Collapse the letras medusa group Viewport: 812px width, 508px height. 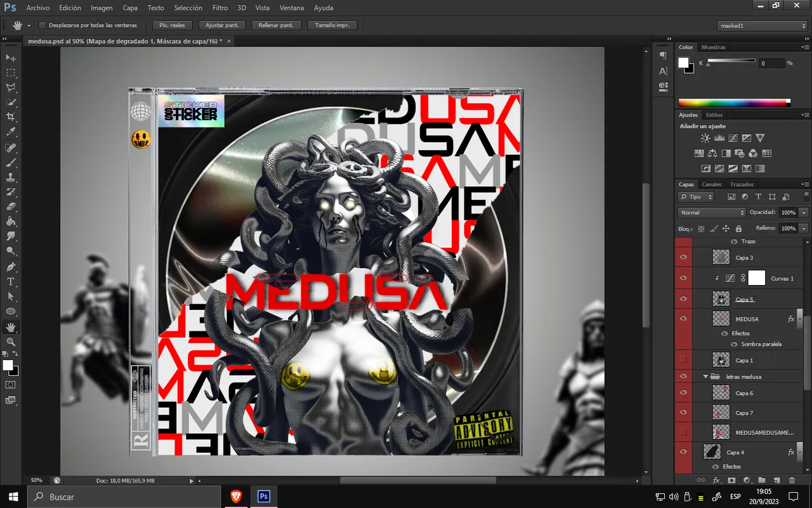pyautogui.click(x=705, y=377)
